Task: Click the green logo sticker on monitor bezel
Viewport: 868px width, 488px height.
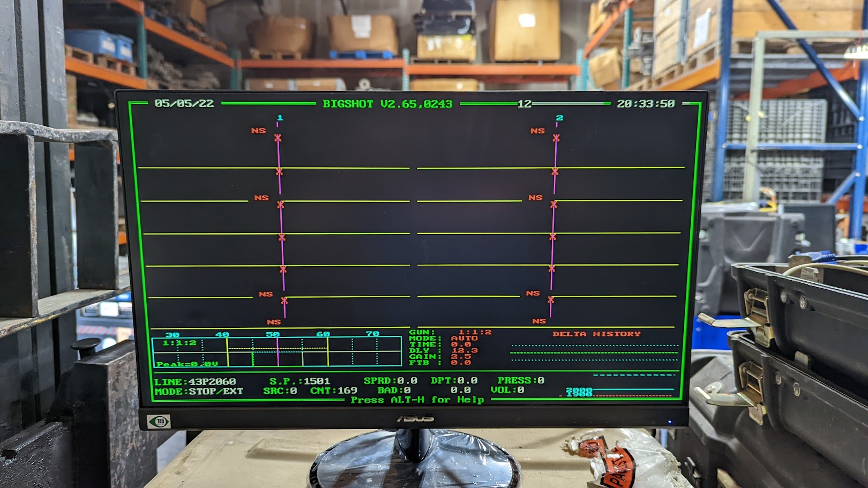Action: [159, 422]
